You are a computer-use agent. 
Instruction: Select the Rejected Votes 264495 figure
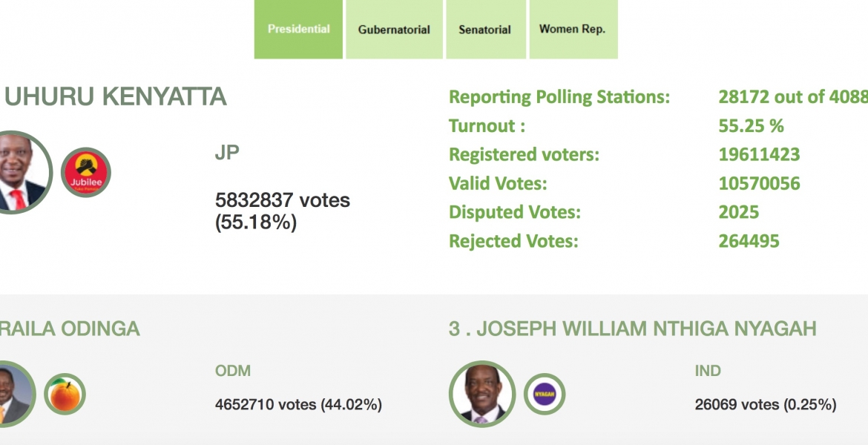coord(749,240)
